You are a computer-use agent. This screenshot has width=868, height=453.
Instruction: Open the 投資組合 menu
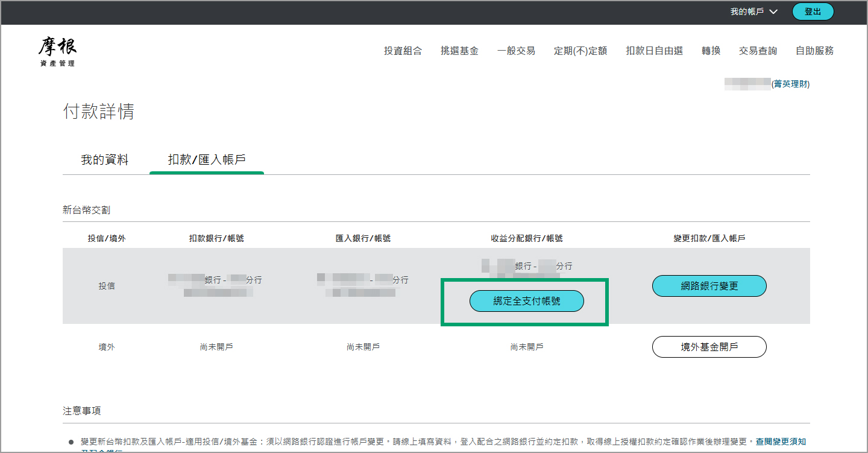(403, 51)
